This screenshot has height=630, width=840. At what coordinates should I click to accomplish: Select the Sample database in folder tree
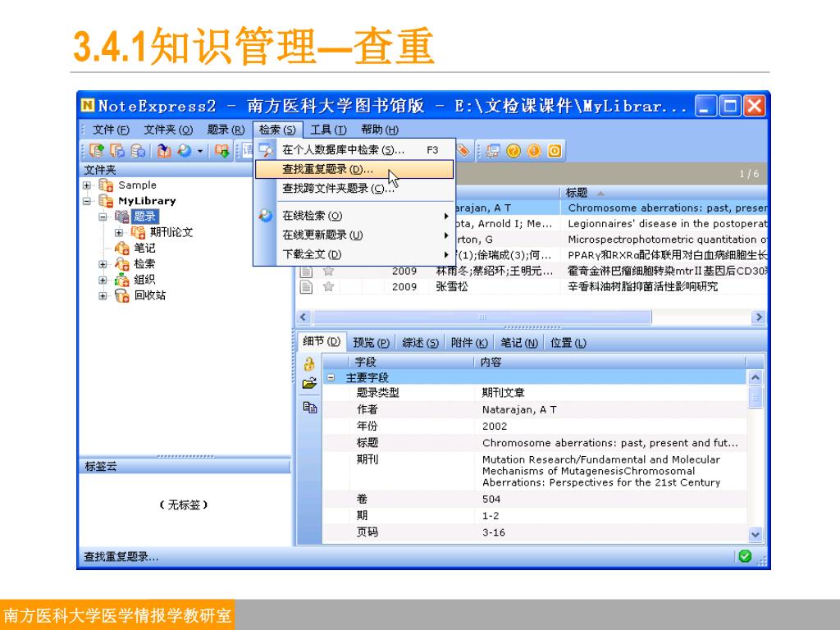coord(137,185)
